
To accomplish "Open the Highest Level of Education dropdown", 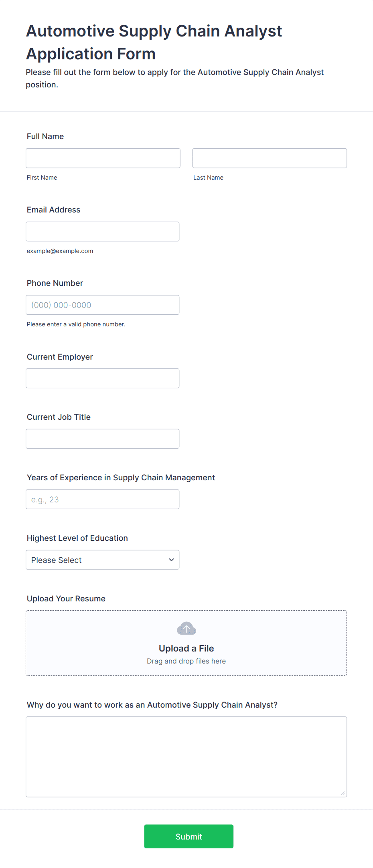I will tap(103, 560).
